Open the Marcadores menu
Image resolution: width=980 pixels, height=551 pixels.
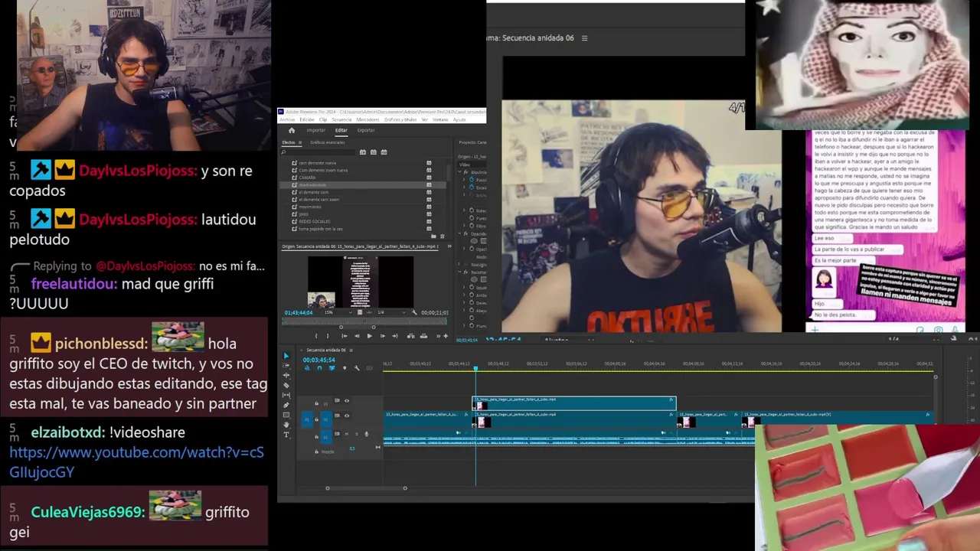367,119
